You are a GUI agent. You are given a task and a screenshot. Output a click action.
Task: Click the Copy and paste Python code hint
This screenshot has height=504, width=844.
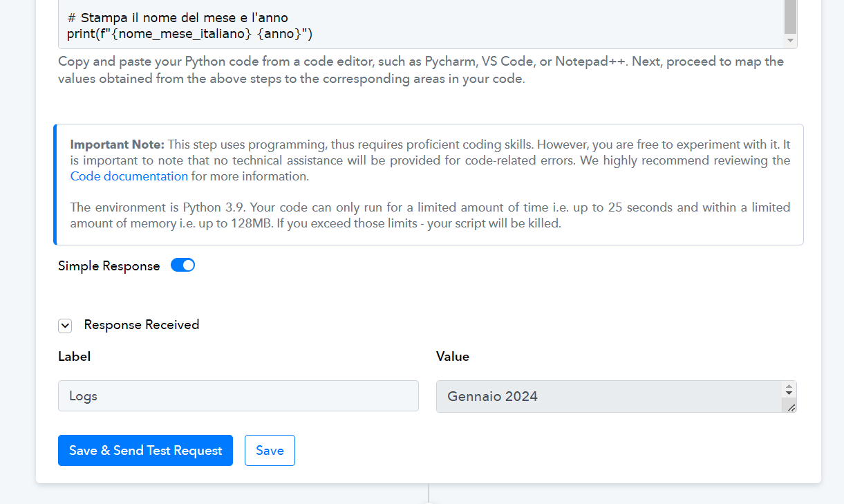coord(421,70)
